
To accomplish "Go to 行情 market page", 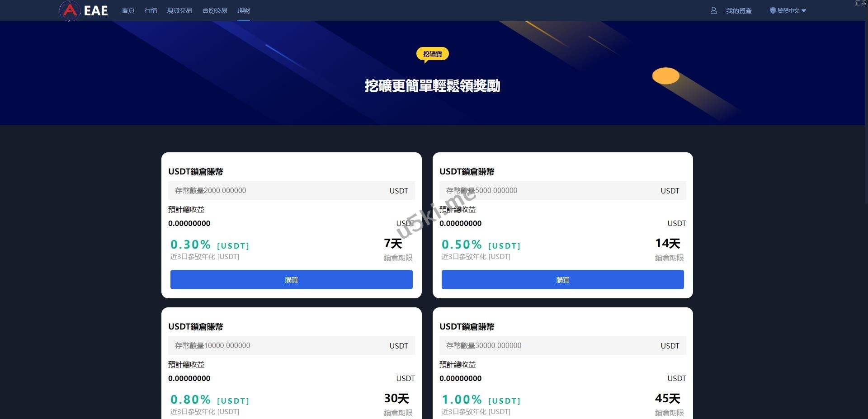I will point(151,10).
